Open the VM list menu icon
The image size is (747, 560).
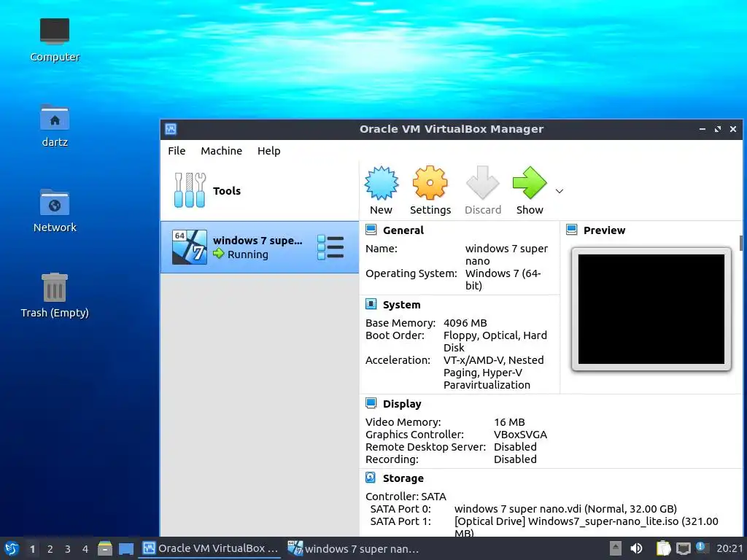(330, 247)
